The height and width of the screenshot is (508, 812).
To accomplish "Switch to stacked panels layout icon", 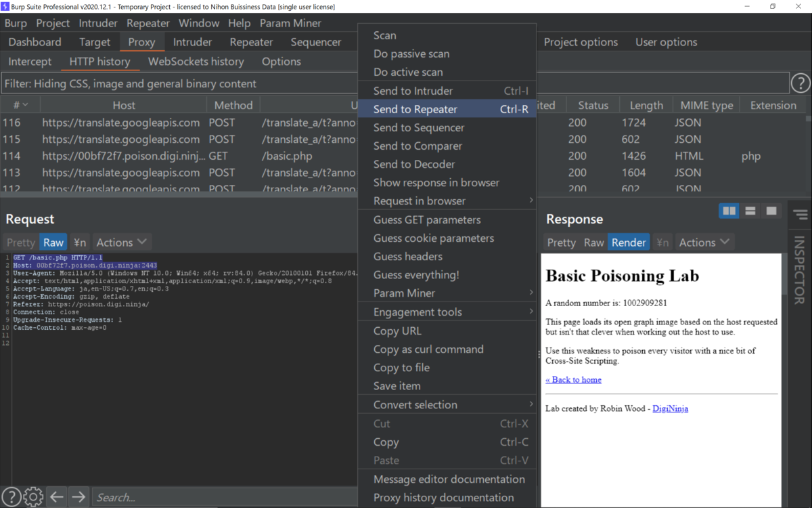I will coord(750,211).
